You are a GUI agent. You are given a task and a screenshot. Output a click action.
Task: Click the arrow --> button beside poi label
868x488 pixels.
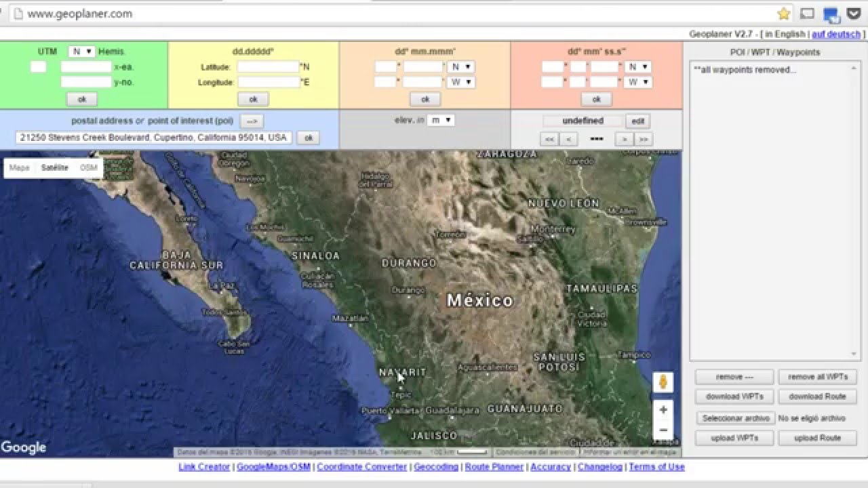pos(252,121)
